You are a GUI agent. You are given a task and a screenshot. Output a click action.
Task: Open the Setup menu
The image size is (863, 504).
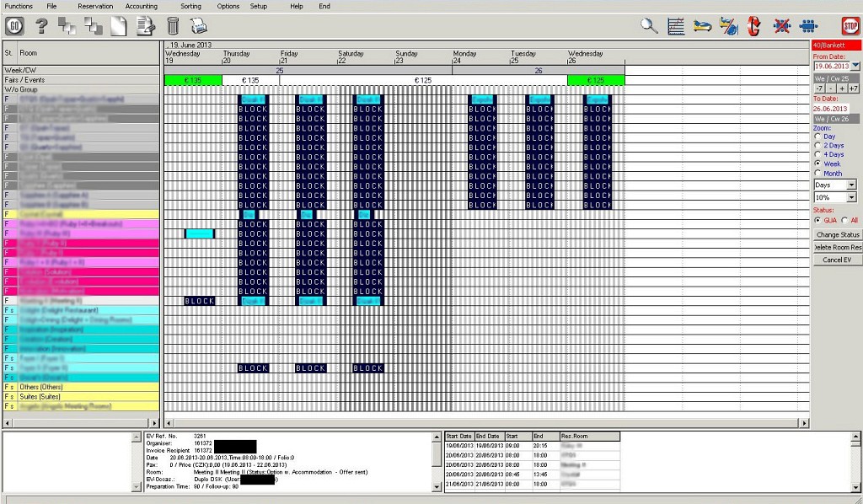point(259,6)
